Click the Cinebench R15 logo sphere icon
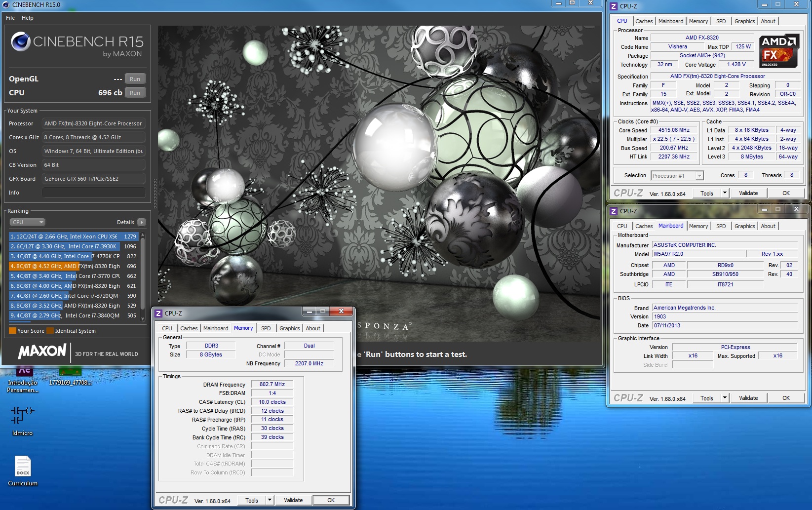This screenshot has width=812, height=510. click(21, 42)
